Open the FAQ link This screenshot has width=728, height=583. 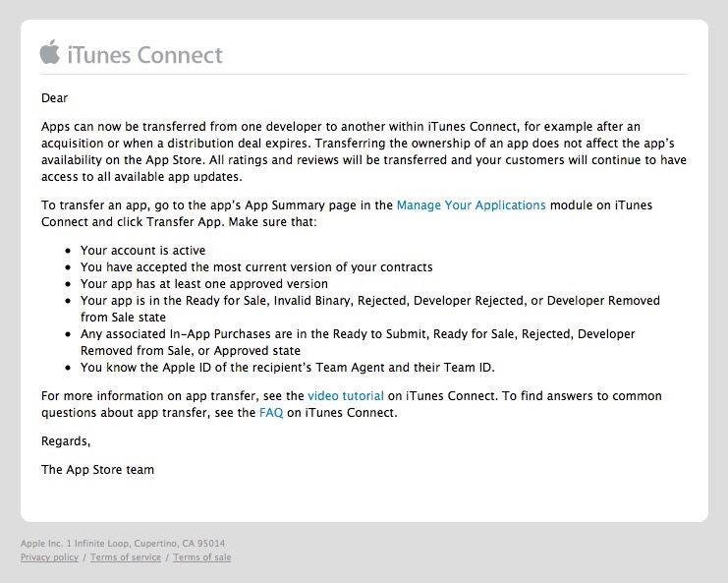point(271,413)
